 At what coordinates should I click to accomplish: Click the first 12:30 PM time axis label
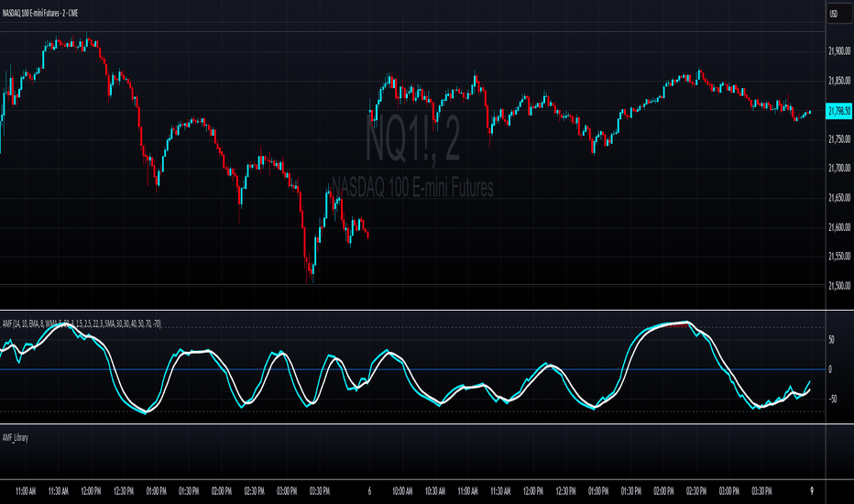click(x=124, y=491)
